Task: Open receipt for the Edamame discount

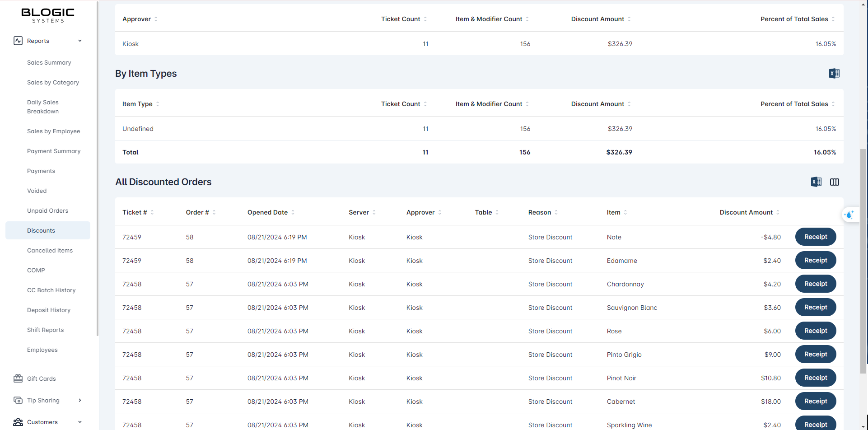Action: (815, 260)
